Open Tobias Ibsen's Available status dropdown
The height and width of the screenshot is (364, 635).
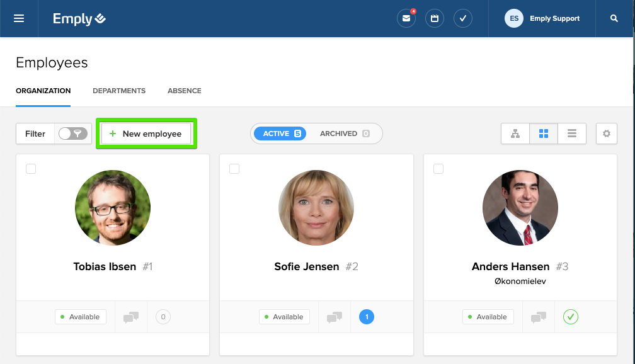[80, 317]
